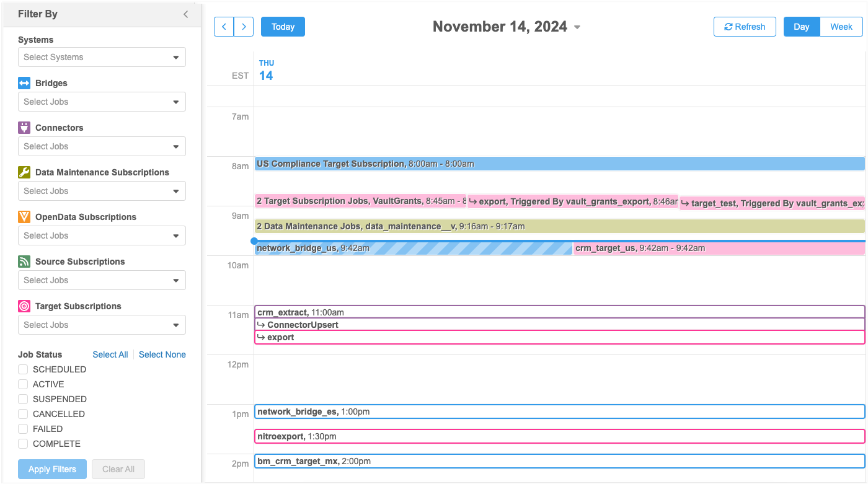Tick the COMPLETE status checkbox
Image resolution: width=868 pixels, height=484 pixels.
[x=23, y=444]
